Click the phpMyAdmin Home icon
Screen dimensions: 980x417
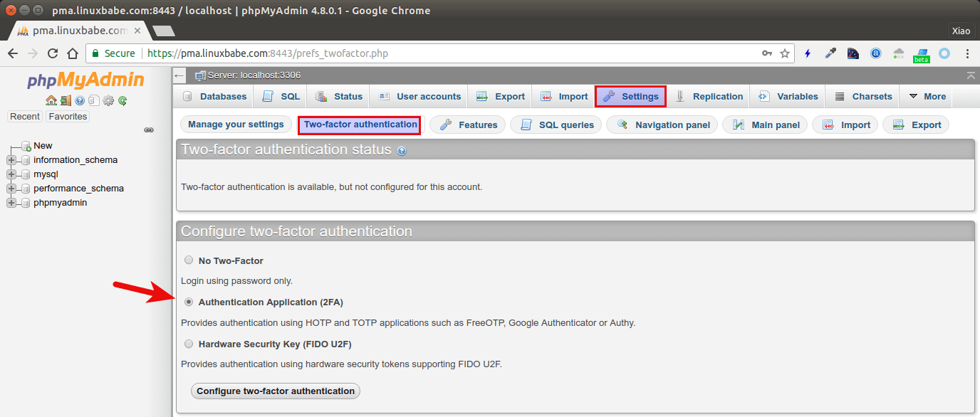coord(51,101)
